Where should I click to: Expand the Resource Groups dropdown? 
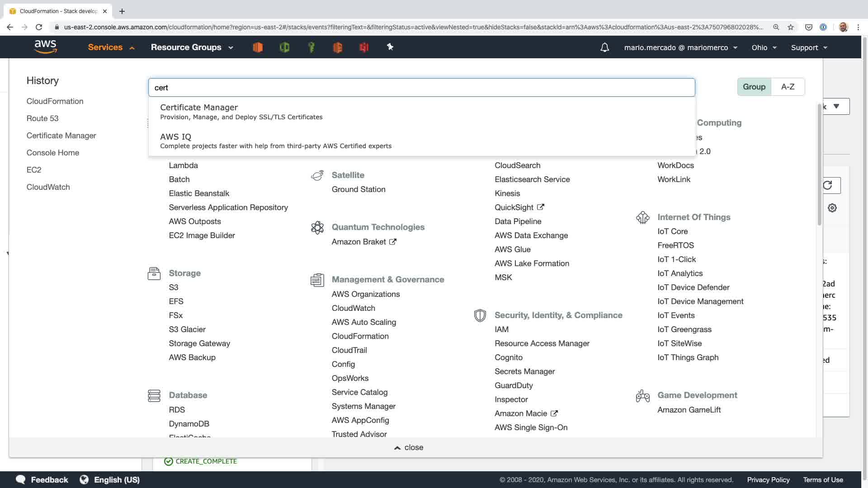(x=192, y=47)
